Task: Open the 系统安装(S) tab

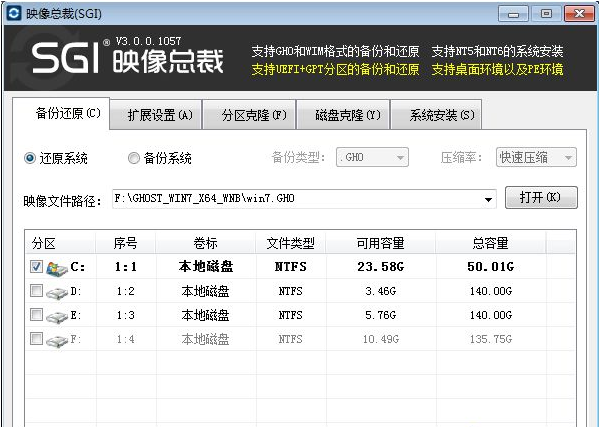Action: pos(436,115)
